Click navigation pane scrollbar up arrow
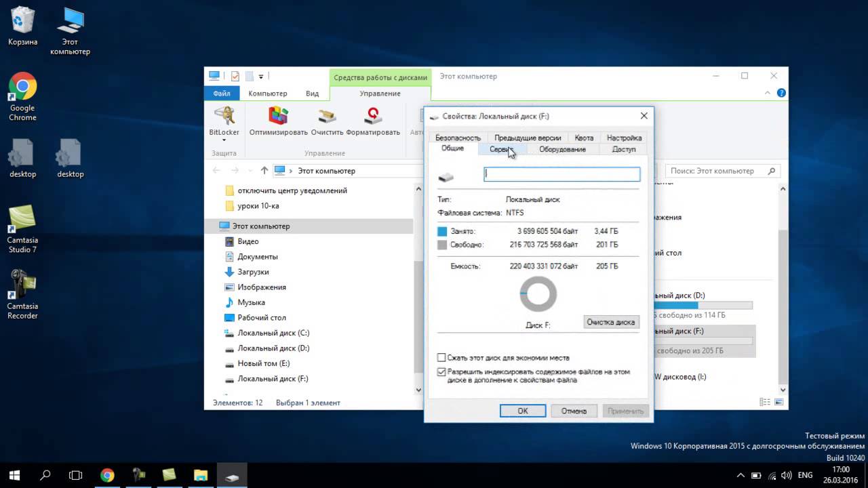Screen dimensions: 868x488 [x=418, y=188]
